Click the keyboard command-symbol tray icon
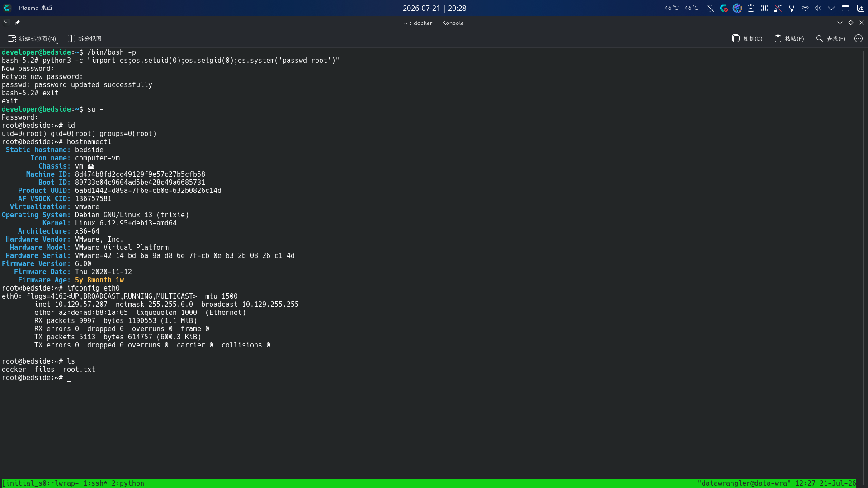Viewport: 868px width, 488px height. click(x=764, y=8)
